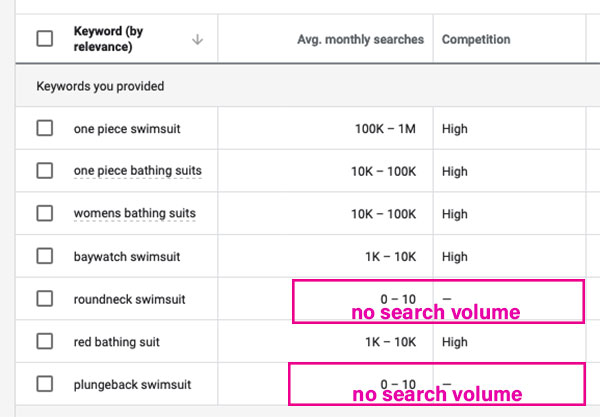
Task: Select the one piece bathing suits checkbox
Action: tap(45, 171)
